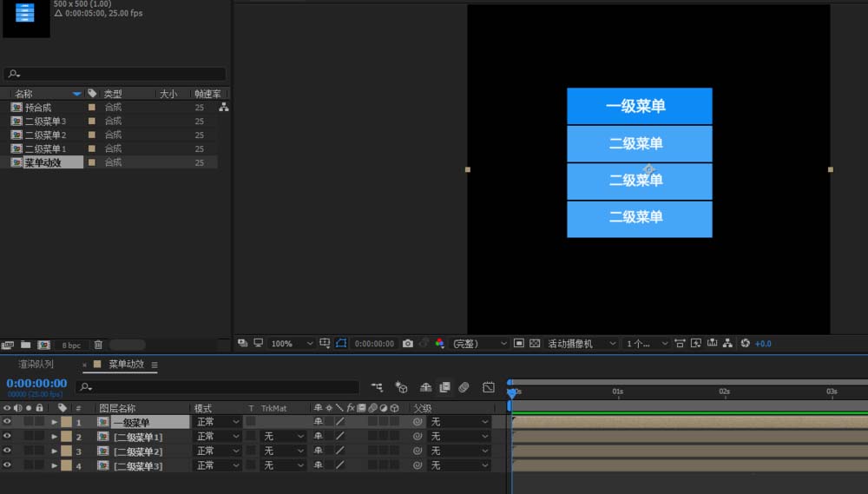Hide the 一级菜单 layer with eye icon

pyautogui.click(x=7, y=421)
